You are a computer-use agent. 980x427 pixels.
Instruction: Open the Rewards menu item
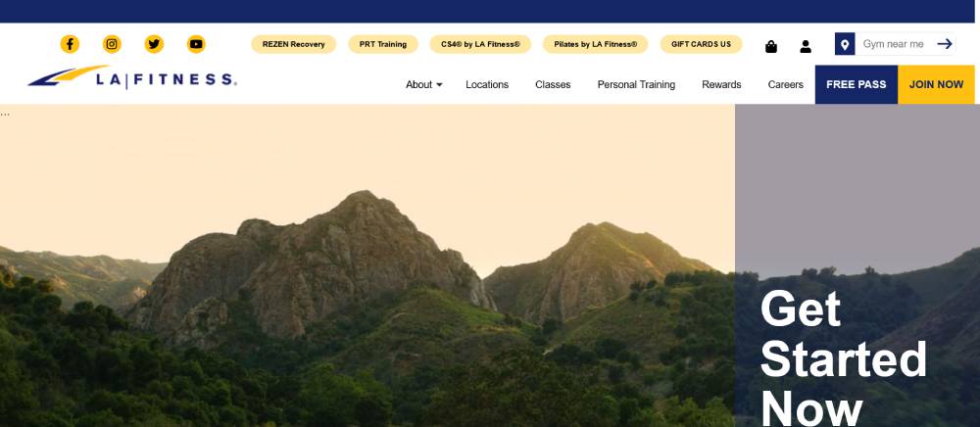(721, 85)
